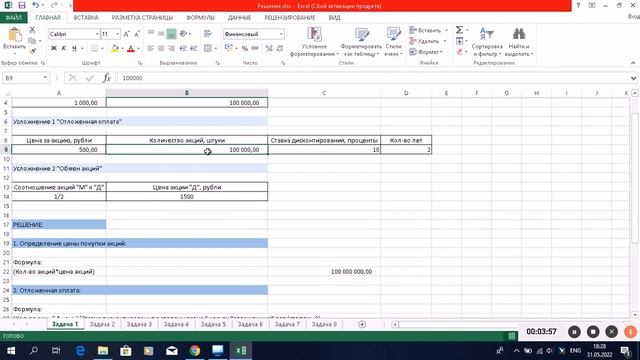
Task: Open the fill color dropdown arrow
Action: (x=122, y=49)
